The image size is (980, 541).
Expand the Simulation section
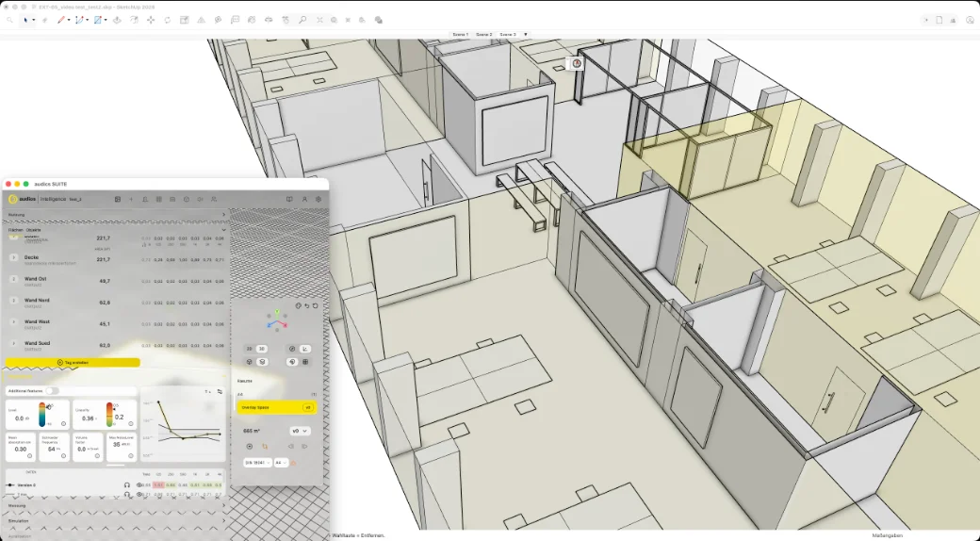point(116,520)
